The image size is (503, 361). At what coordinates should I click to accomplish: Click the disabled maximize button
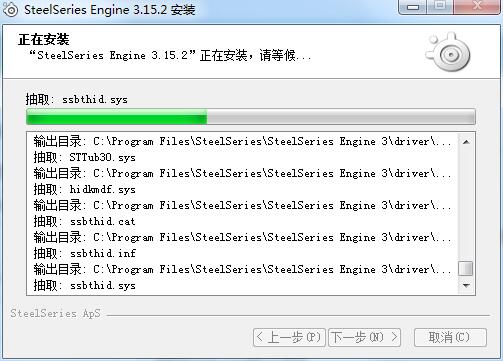(x=440, y=7)
